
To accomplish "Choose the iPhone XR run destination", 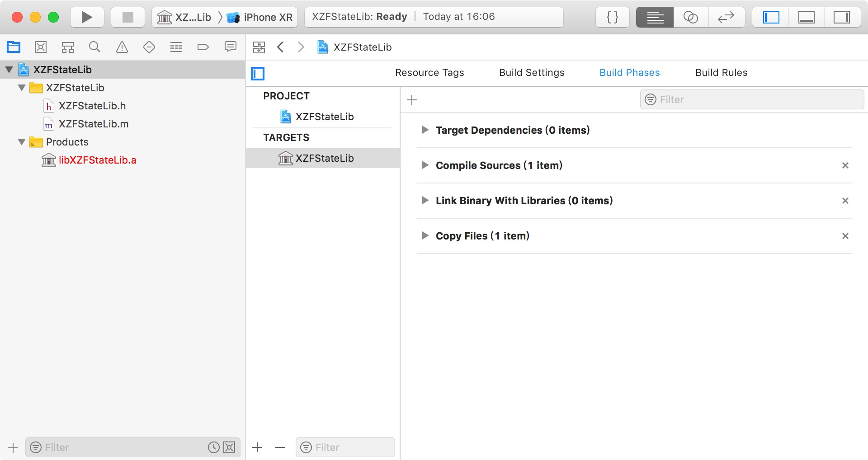I will pos(260,17).
